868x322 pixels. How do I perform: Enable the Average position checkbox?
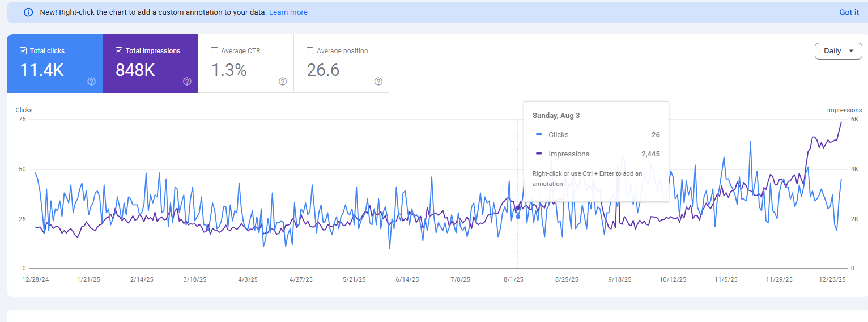(x=310, y=51)
